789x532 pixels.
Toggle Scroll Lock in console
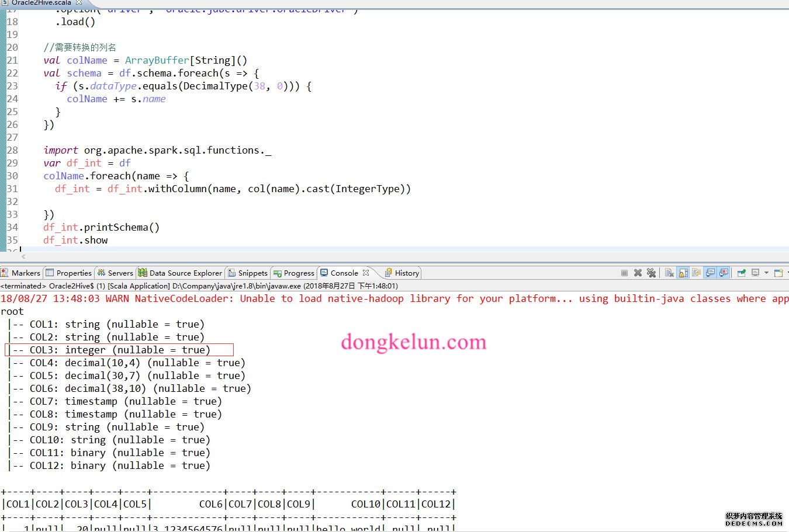(x=683, y=273)
